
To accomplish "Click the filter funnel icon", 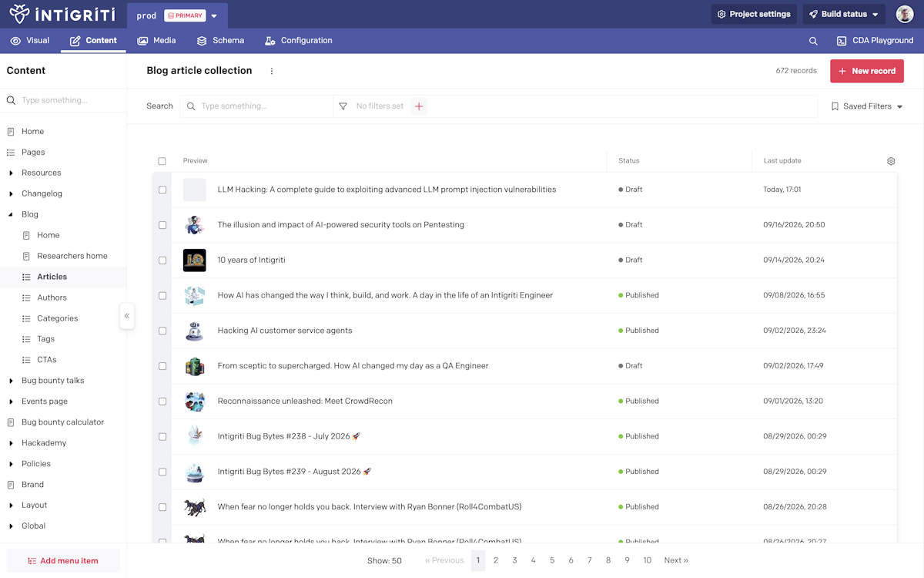I will tap(343, 106).
